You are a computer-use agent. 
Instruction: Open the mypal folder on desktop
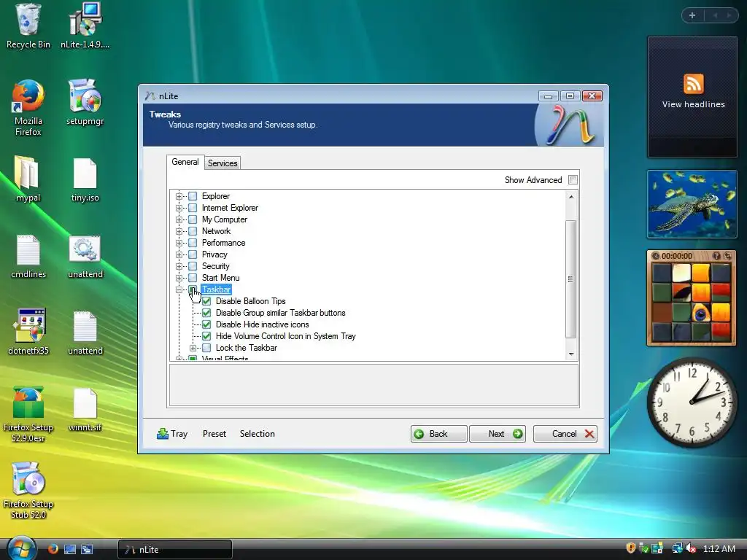[28, 179]
